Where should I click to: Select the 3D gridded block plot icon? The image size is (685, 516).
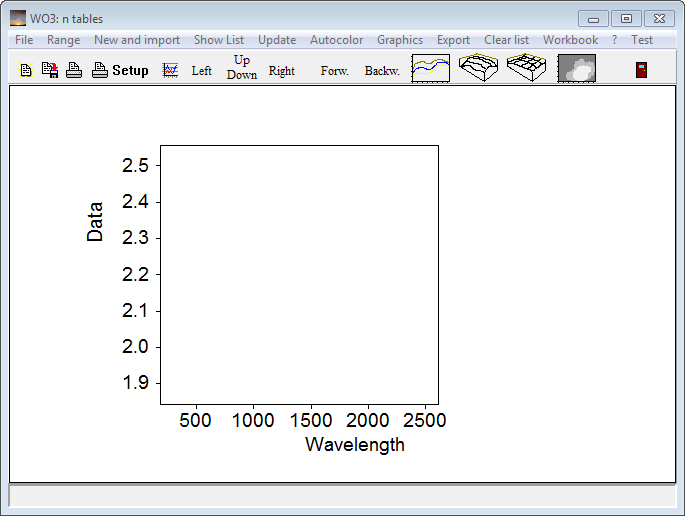click(527, 69)
